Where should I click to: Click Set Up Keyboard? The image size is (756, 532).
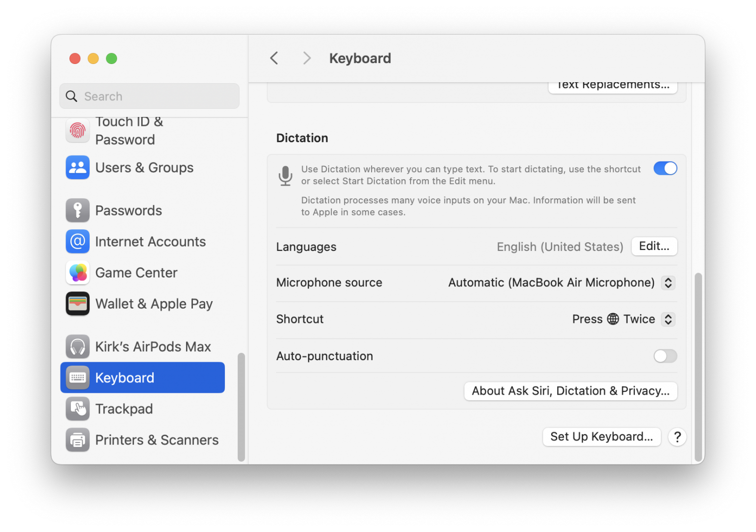(x=601, y=437)
